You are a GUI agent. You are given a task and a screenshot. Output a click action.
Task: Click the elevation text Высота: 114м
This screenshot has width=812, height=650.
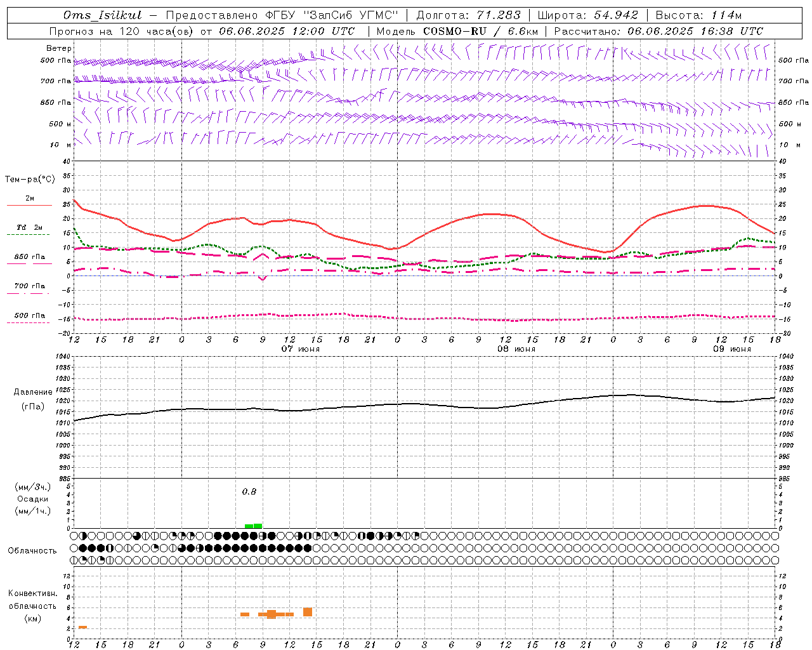pos(698,15)
